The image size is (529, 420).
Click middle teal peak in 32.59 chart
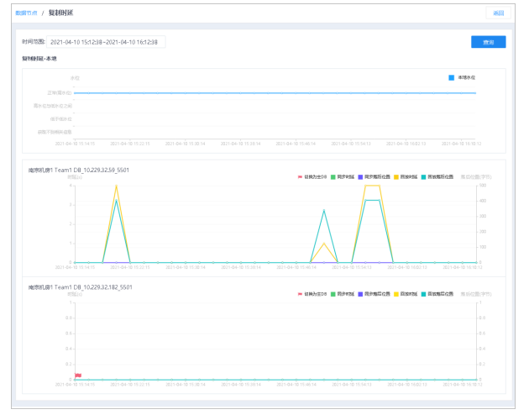[324, 211]
